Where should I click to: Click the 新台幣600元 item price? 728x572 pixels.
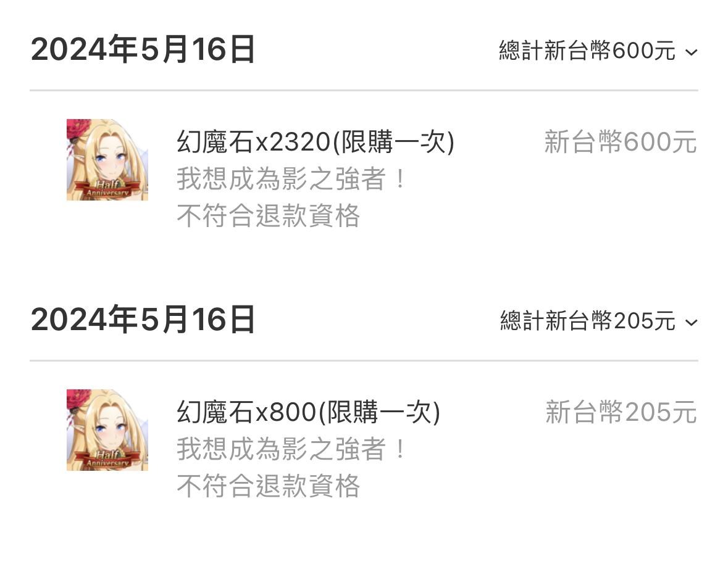click(x=621, y=142)
